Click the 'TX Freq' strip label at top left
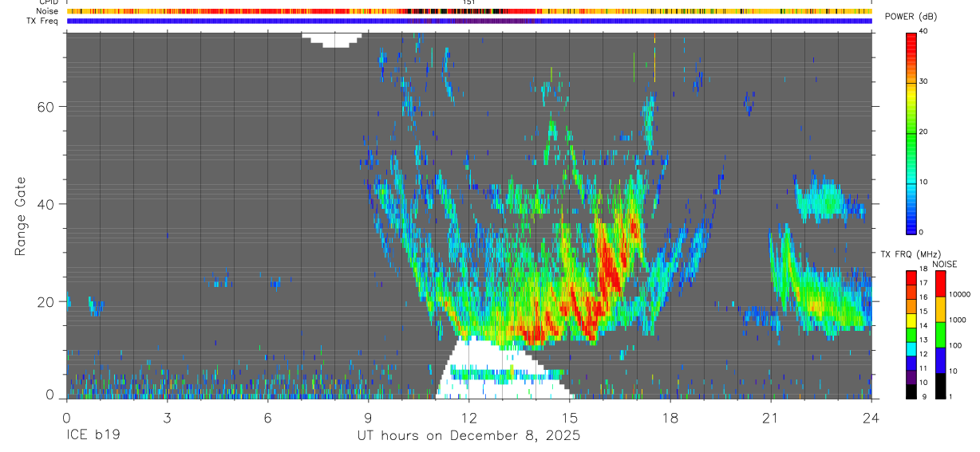The image size is (980, 452). pos(43,21)
